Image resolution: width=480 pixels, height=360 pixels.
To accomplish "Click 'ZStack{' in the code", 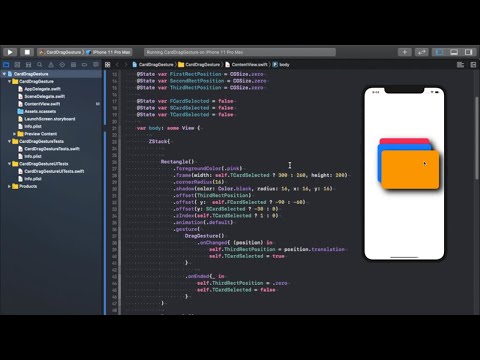I will (159, 141).
